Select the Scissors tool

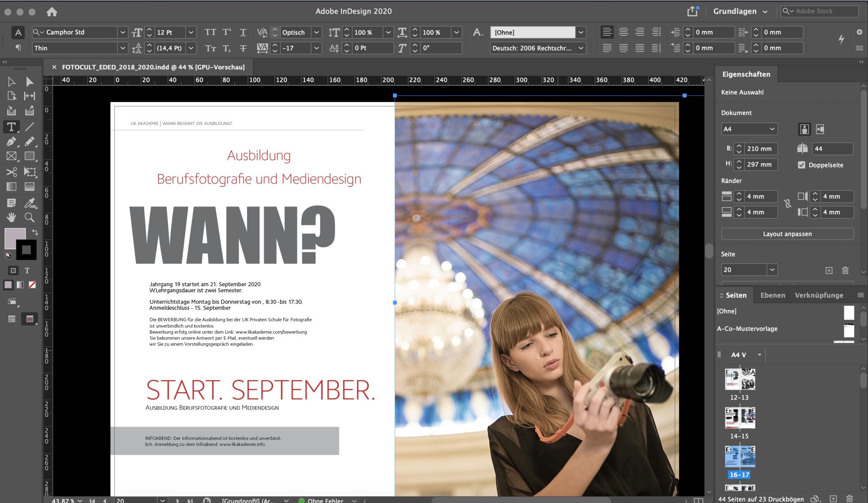[x=11, y=172]
